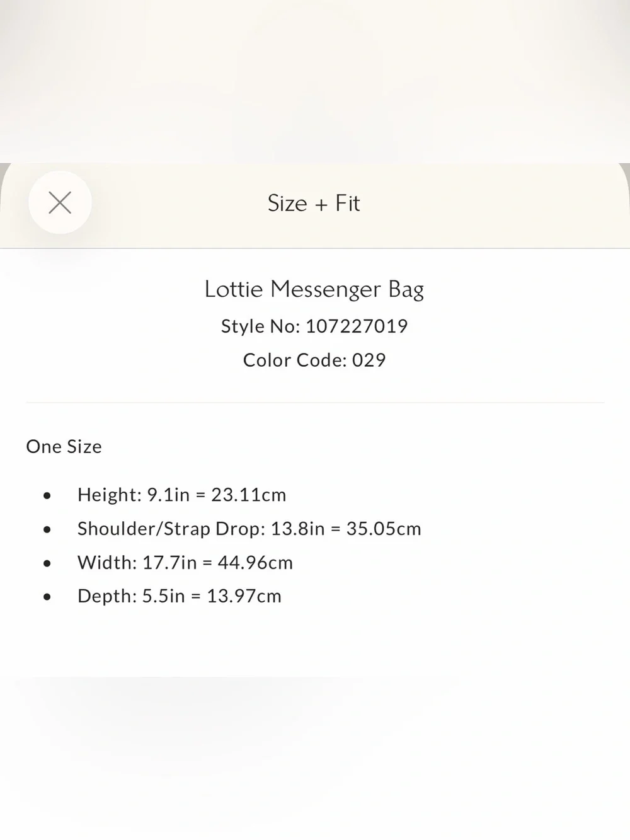Select the Shoulder/Strap Drop measurement line

click(x=249, y=529)
